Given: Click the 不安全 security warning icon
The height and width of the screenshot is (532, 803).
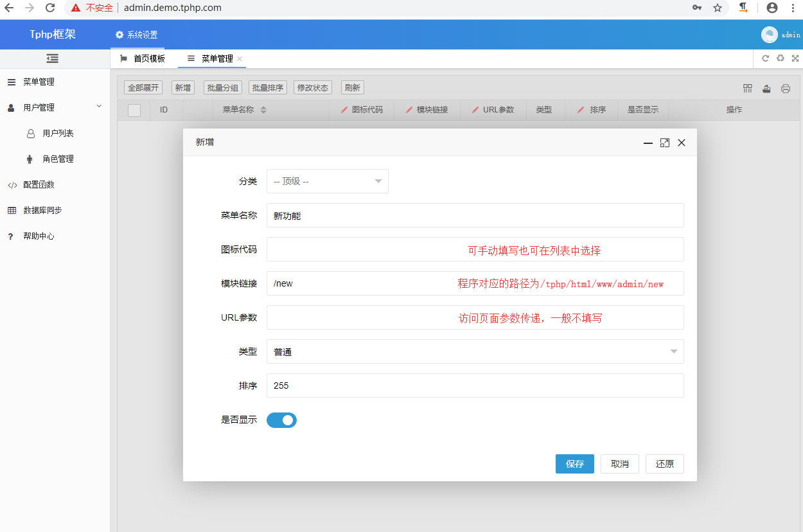Looking at the screenshot, I should coord(76,8).
